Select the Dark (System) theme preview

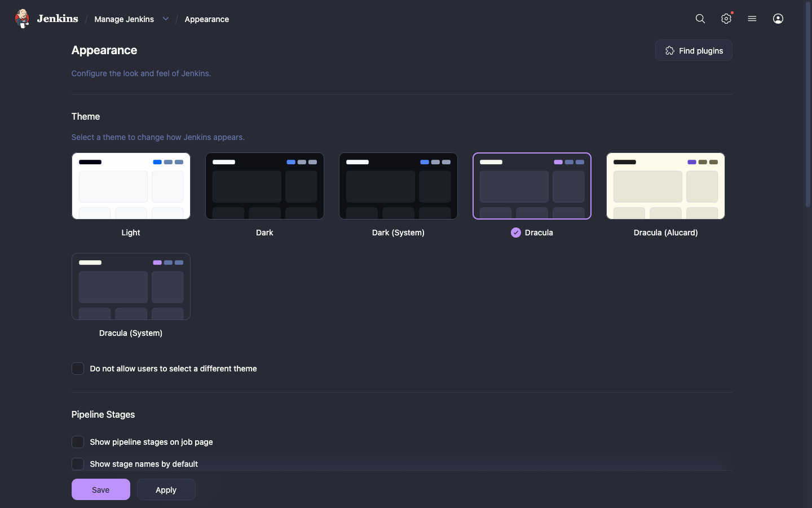(398, 186)
